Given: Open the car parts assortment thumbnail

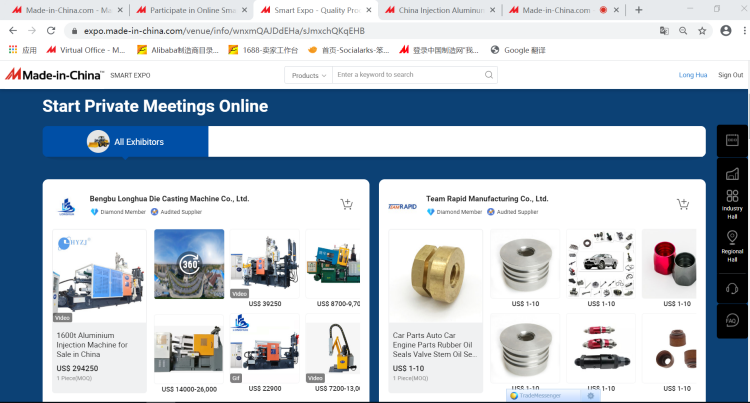Looking at the screenshot, I should coord(601,264).
